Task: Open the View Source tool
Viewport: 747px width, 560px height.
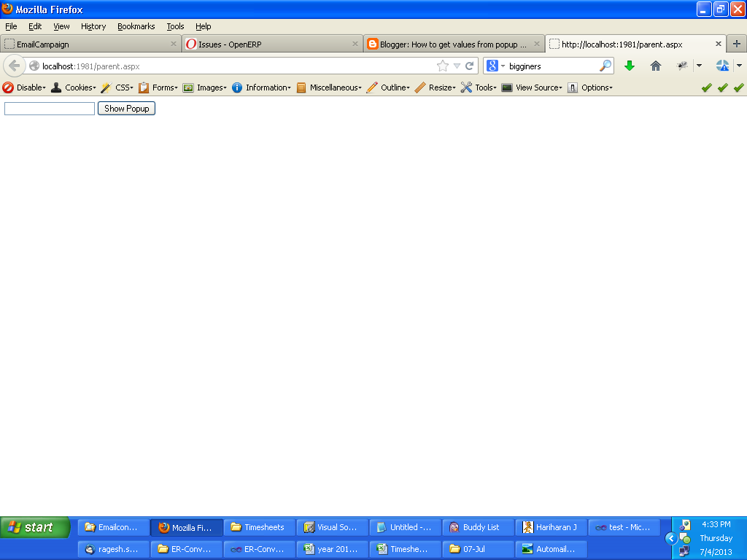Action: point(538,87)
